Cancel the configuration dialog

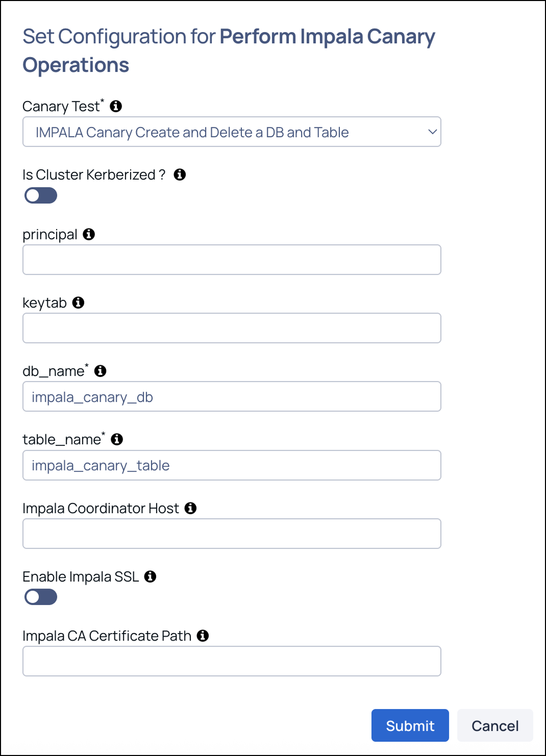[x=494, y=725]
